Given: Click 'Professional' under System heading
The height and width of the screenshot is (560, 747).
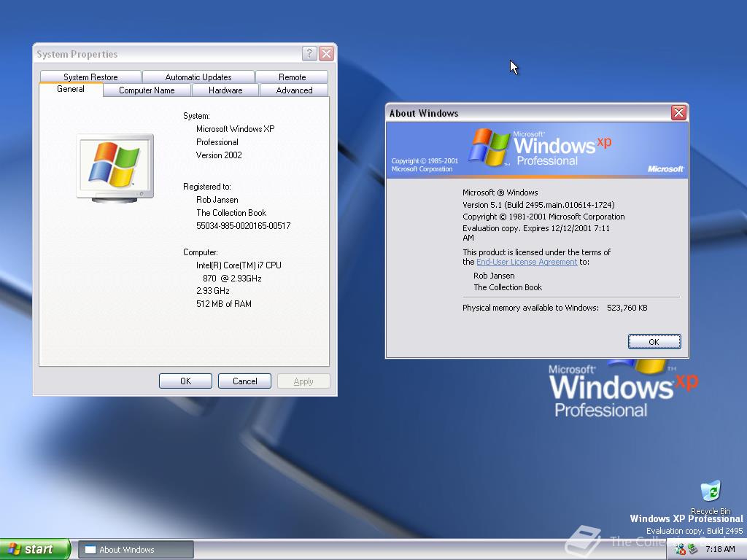Looking at the screenshot, I should pyautogui.click(x=217, y=142).
